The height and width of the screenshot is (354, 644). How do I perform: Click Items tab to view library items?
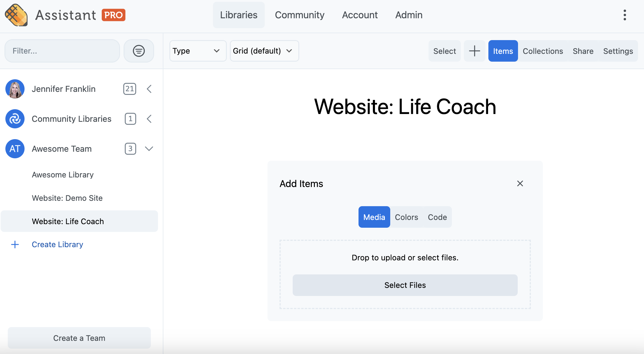pyautogui.click(x=502, y=51)
